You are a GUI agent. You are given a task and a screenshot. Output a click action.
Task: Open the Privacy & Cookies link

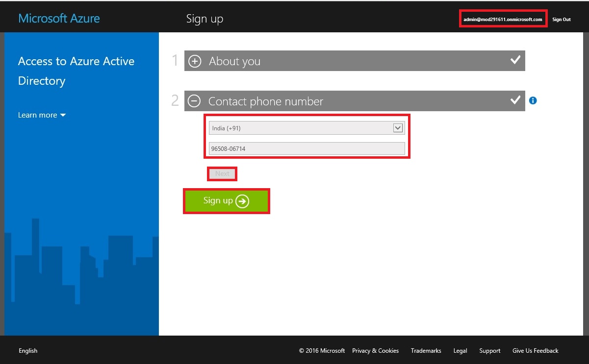coord(375,351)
